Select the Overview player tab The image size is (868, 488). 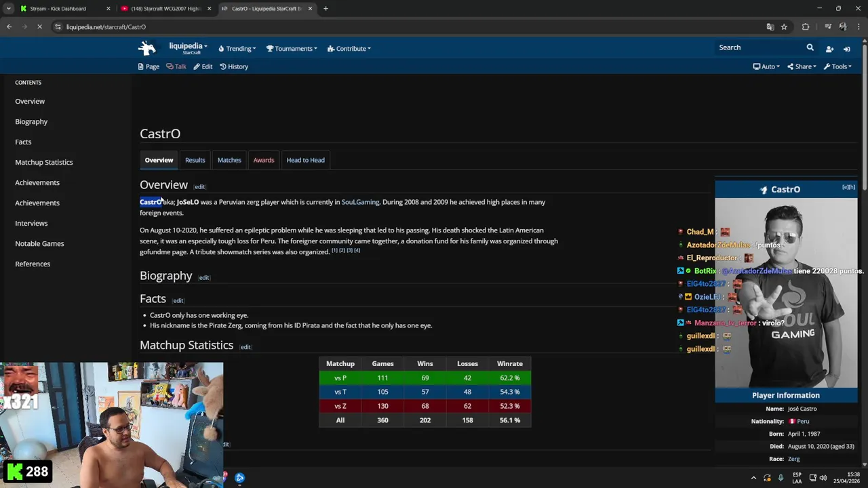coord(159,160)
